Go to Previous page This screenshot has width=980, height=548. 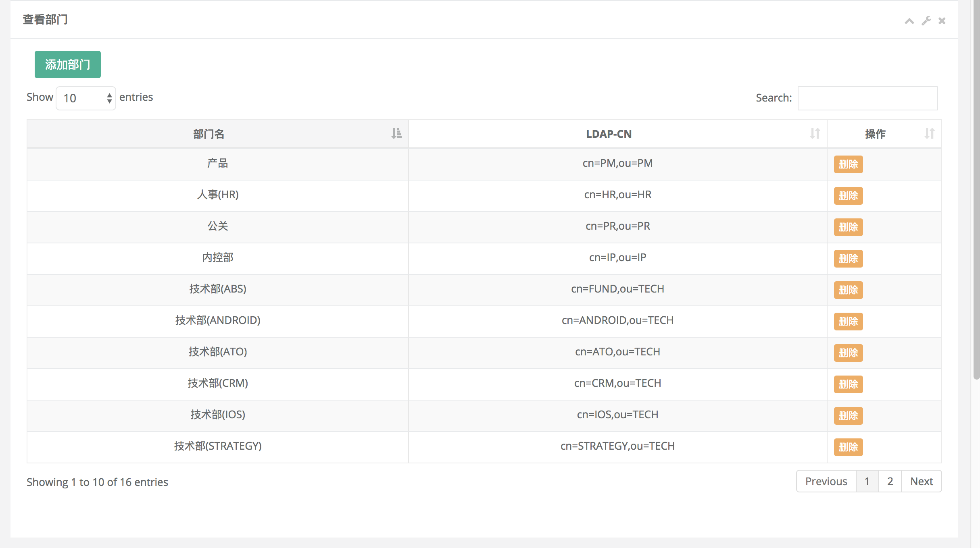826,481
